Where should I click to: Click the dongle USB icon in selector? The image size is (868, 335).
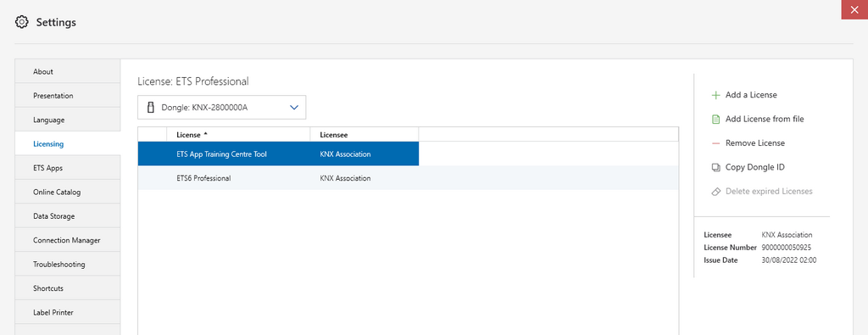point(150,108)
